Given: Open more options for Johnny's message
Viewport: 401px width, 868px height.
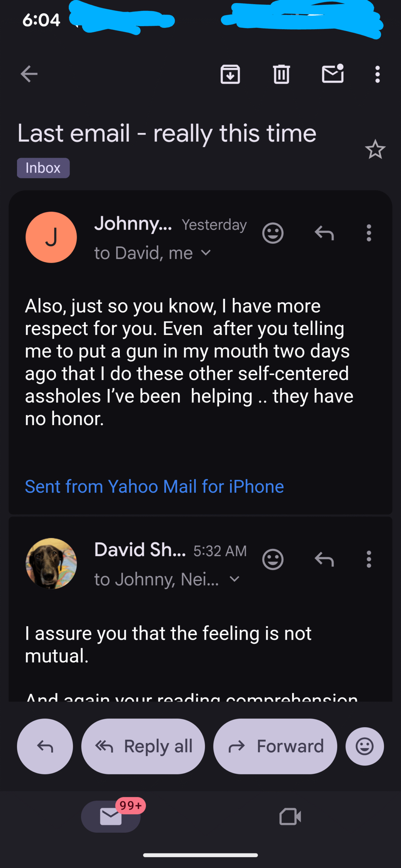Looking at the screenshot, I should click(x=369, y=233).
